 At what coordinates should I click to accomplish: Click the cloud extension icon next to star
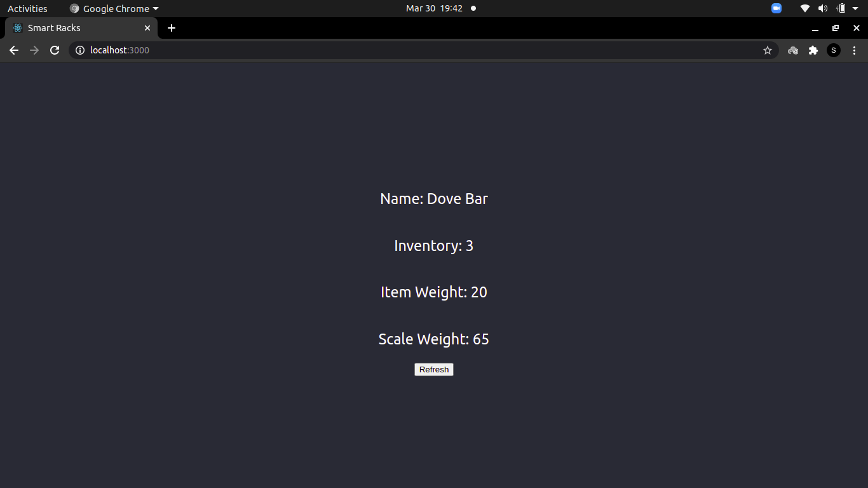click(x=793, y=50)
